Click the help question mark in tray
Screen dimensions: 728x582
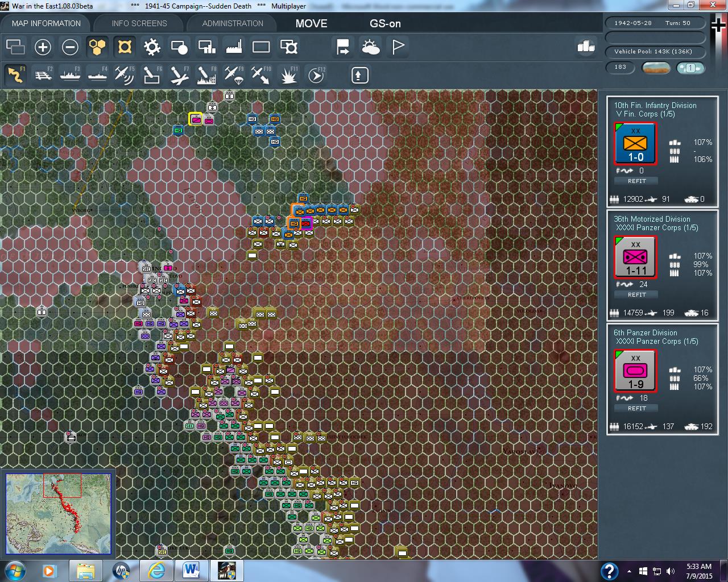(609, 571)
